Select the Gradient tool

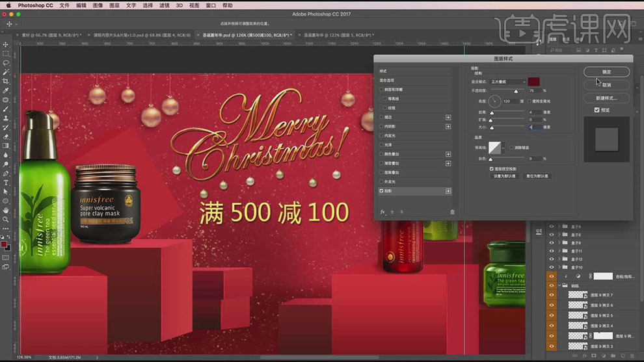coord(6,146)
